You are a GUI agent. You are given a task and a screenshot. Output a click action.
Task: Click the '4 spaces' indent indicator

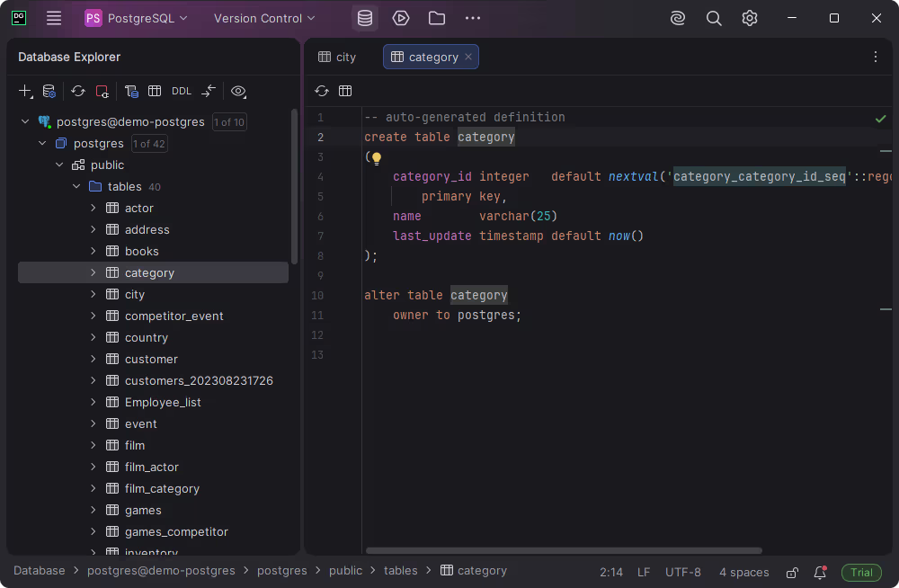[x=743, y=573]
